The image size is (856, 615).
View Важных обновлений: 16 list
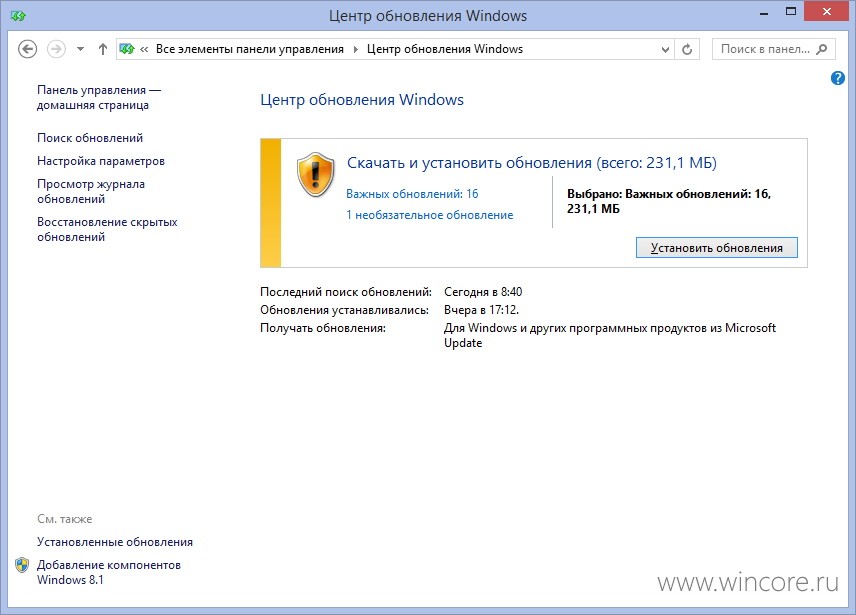(x=412, y=194)
